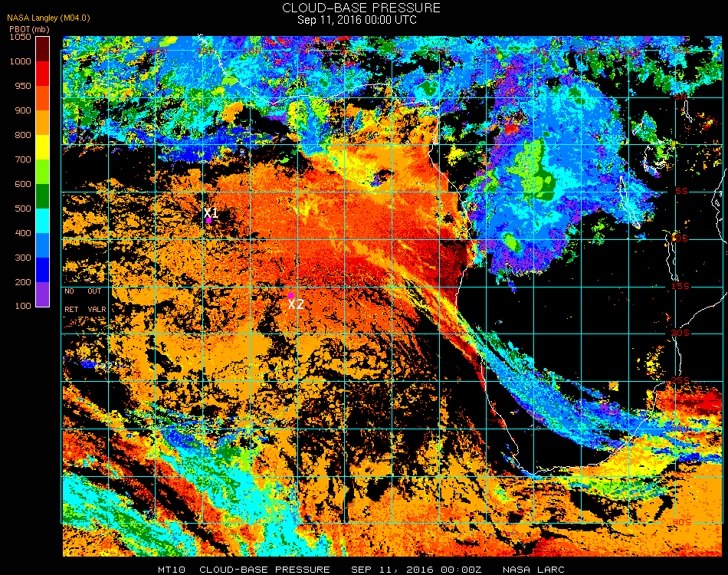728x575 pixels.
Task: Click the footer 'CLOUD-BASE PRESSURE' caption
Action: pyautogui.click(x=264, y=570)
